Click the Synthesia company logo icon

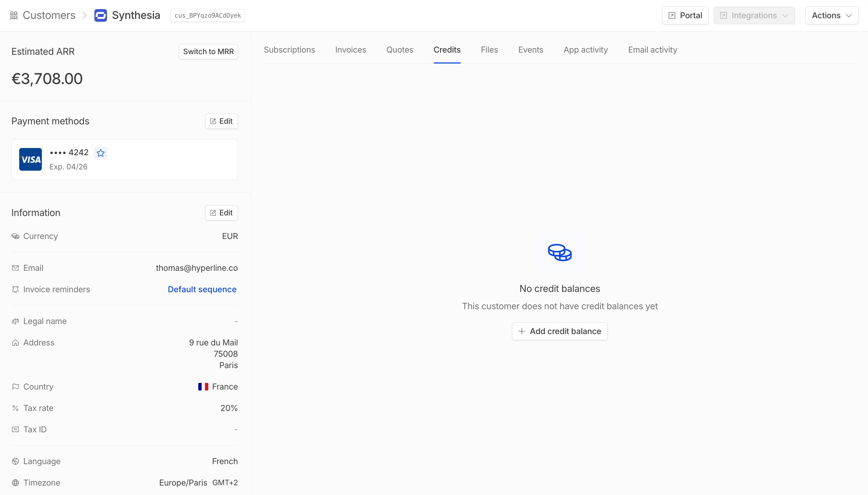[101, 15]
